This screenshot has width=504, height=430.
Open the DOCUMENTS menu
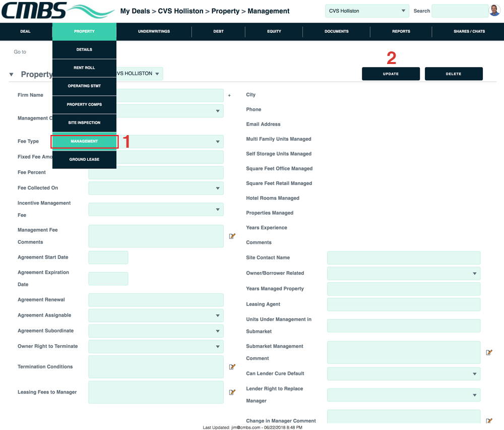[337, 31]
